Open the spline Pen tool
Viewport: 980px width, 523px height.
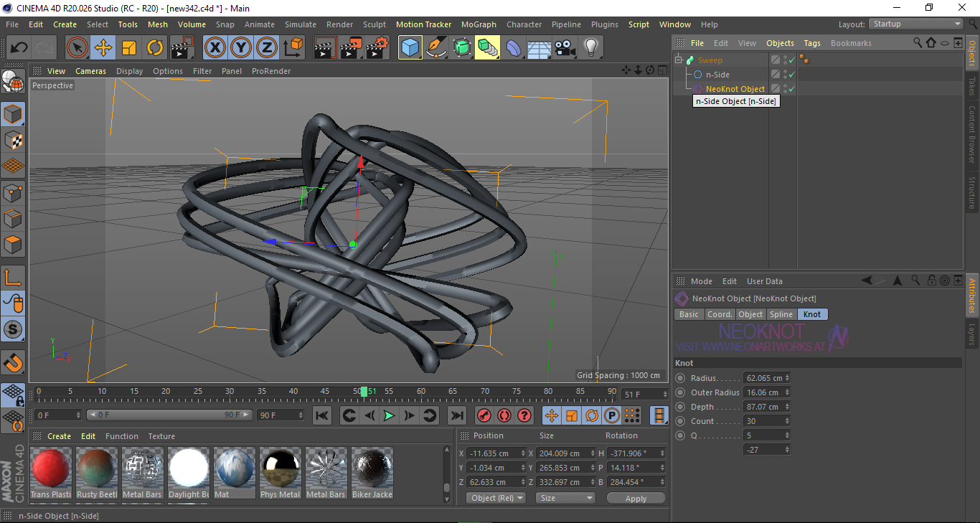(436, 48)
